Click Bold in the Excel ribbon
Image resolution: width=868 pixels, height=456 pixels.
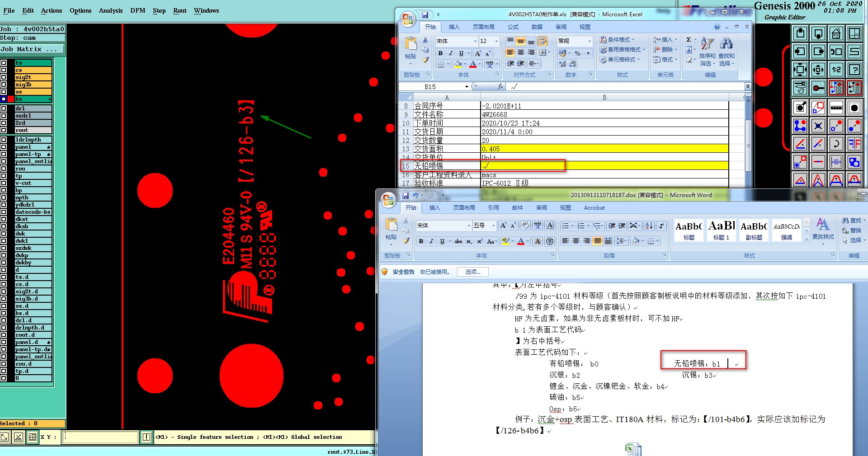440,53
